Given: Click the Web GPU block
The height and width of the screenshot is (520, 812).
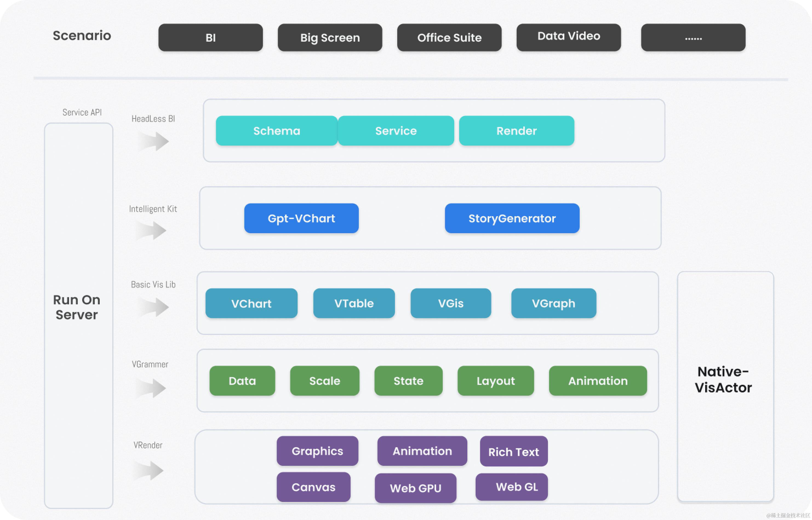Looking at the screenshot, I should (x=416, y=488).
